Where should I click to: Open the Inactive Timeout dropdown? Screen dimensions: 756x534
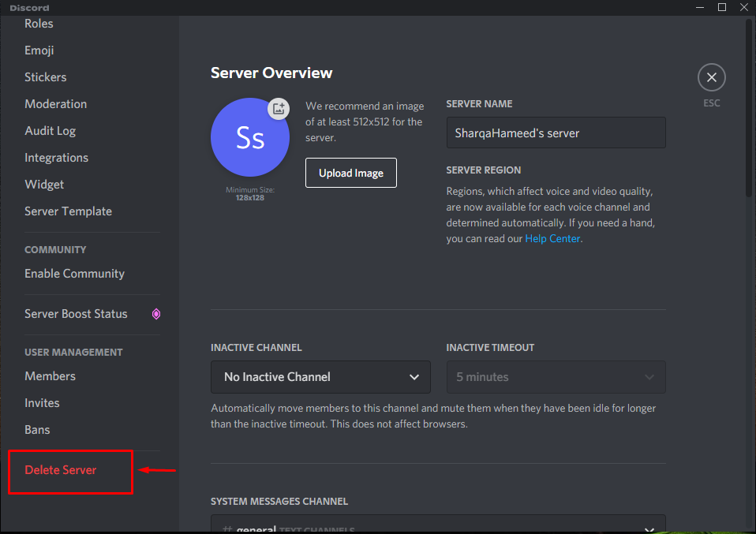point(556,377)
